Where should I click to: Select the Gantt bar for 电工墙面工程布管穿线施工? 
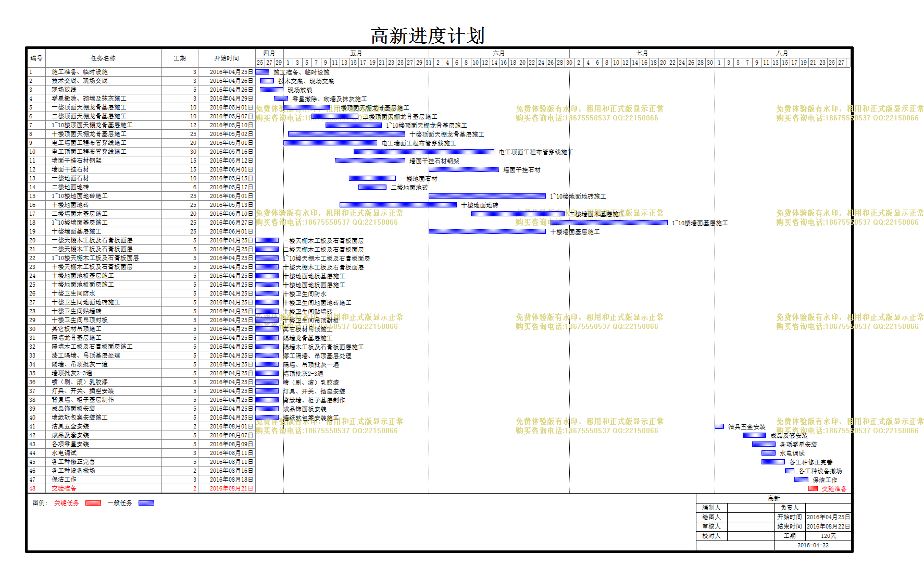point(330,143)
